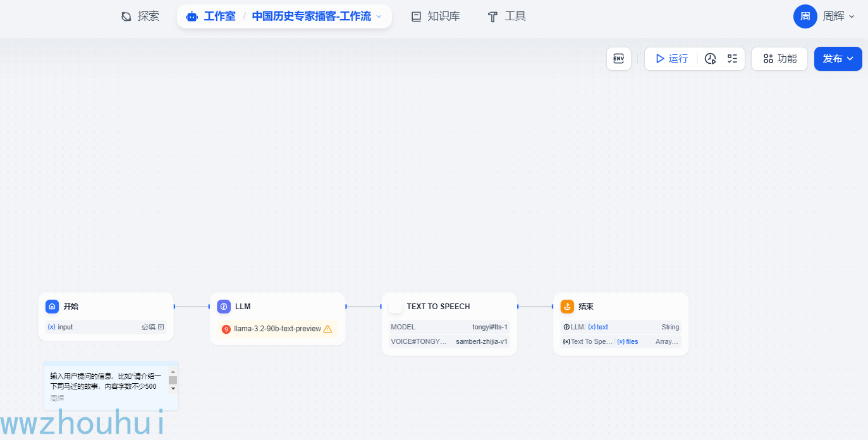This screenshot has height=440, width=868.
Task: Click the 开始 node home icon
Action: (x=52, y=307)
